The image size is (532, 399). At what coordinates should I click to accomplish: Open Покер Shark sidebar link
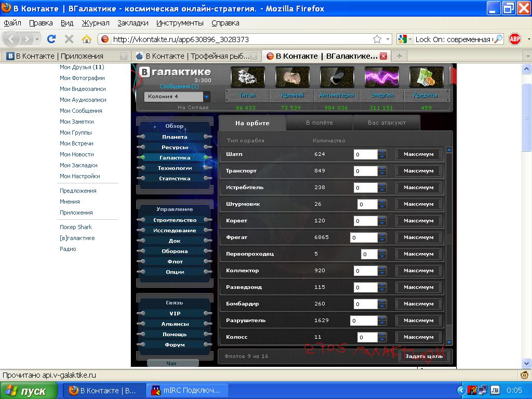click(x=76, y=227)
